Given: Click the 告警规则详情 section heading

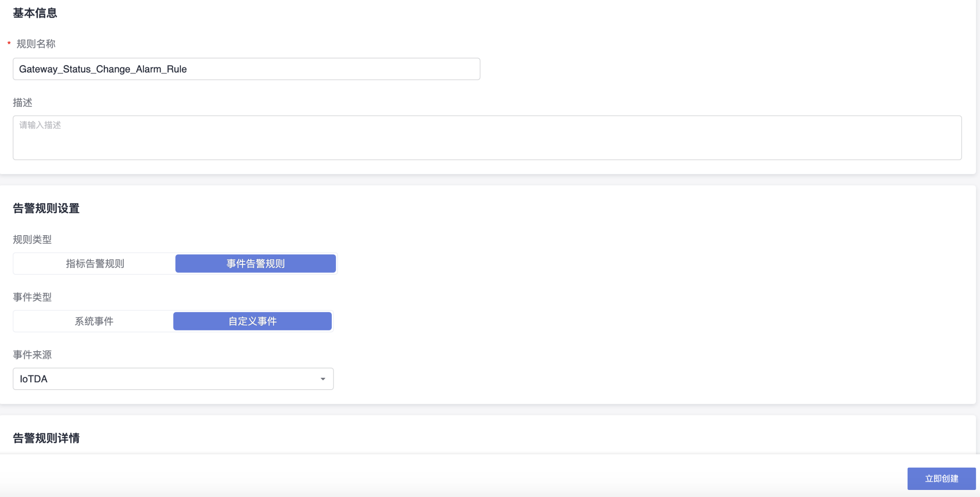Looking at the screenshot, I should [46, 438].
